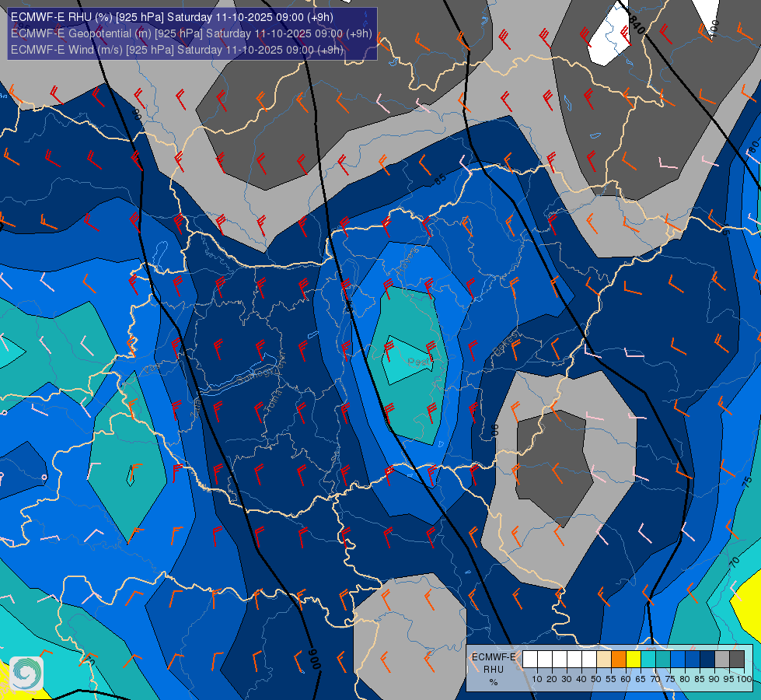The height and width of the screenshot is (700, 761).
Task: Click the white legend swatch between 10 and 20
Action: coord(545,659)
